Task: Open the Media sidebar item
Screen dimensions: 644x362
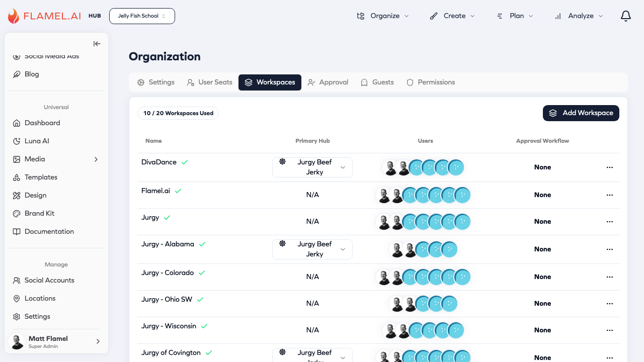Action: [x=55, y=159]
